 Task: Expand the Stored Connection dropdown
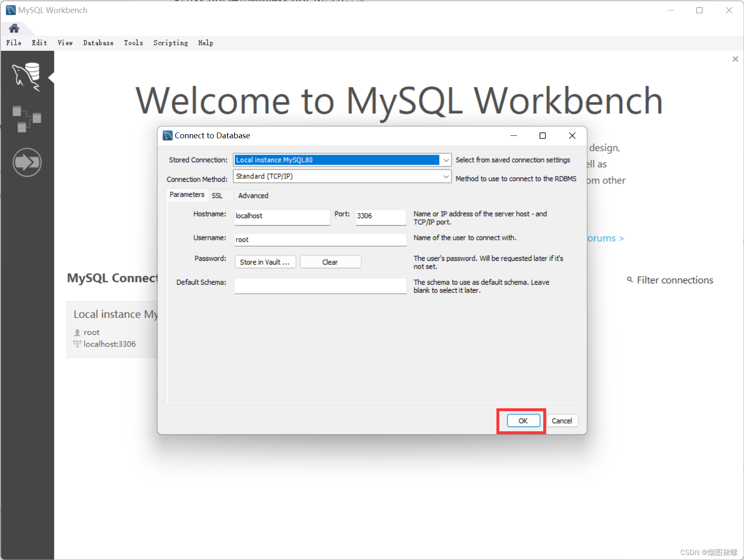(x=446, y=160)
